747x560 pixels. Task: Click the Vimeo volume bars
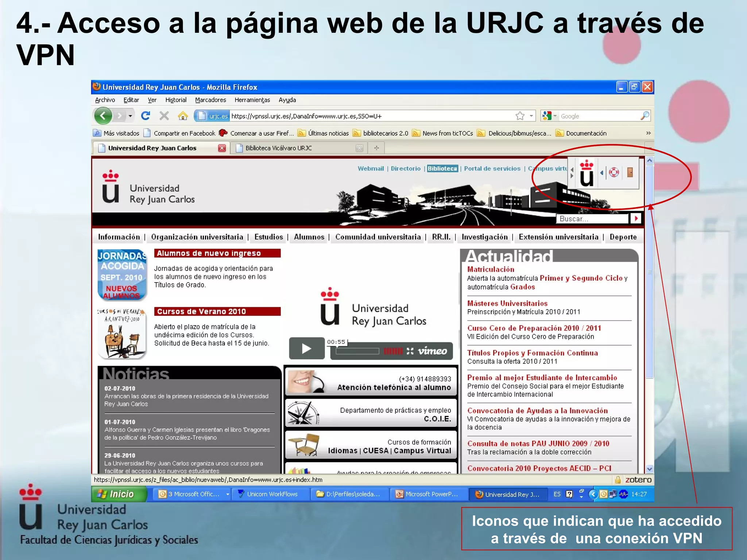(393, 351)
